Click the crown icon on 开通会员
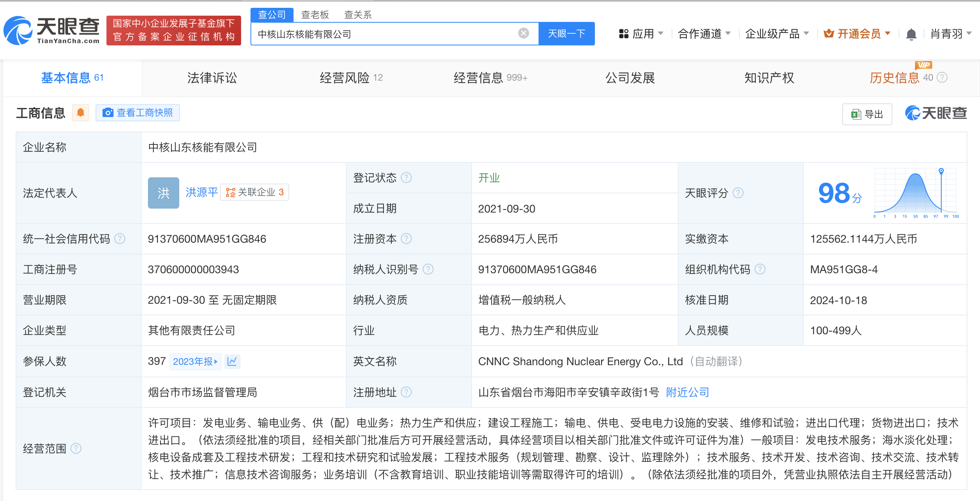Screen dimensions: 980x501 [828, 34]
